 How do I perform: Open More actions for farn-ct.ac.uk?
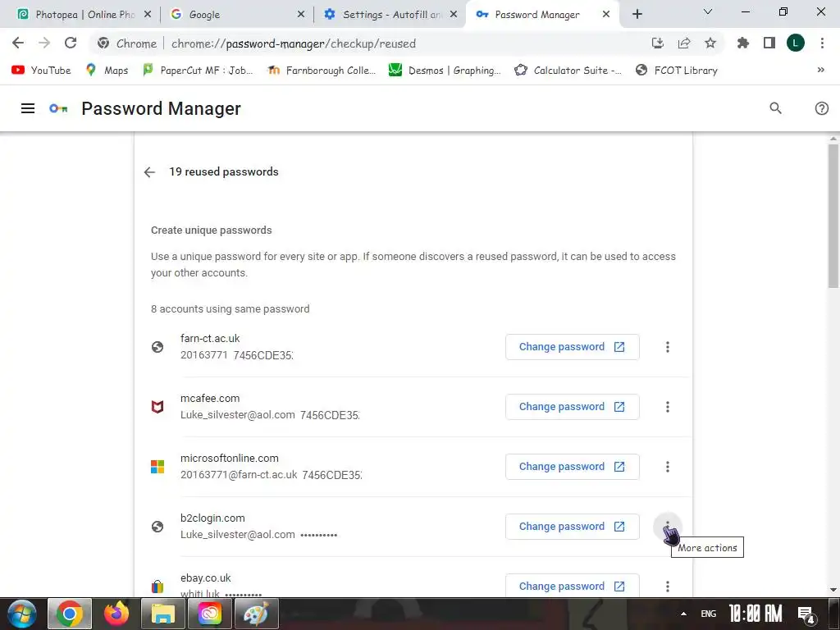668,347
